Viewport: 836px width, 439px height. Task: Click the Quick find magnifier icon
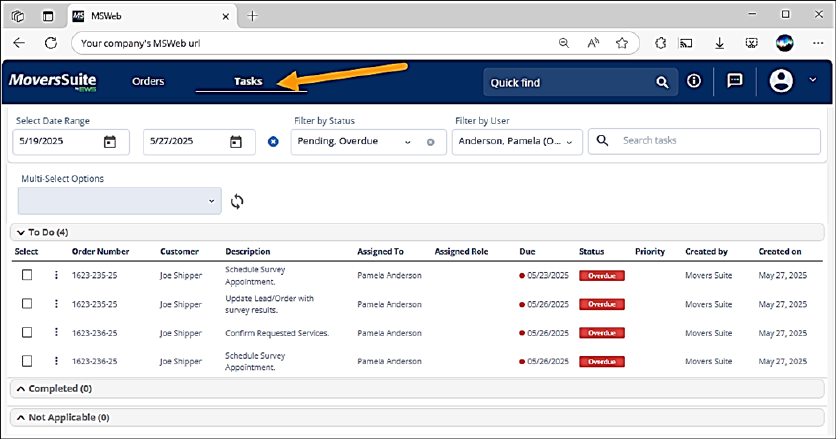point(661,83)
